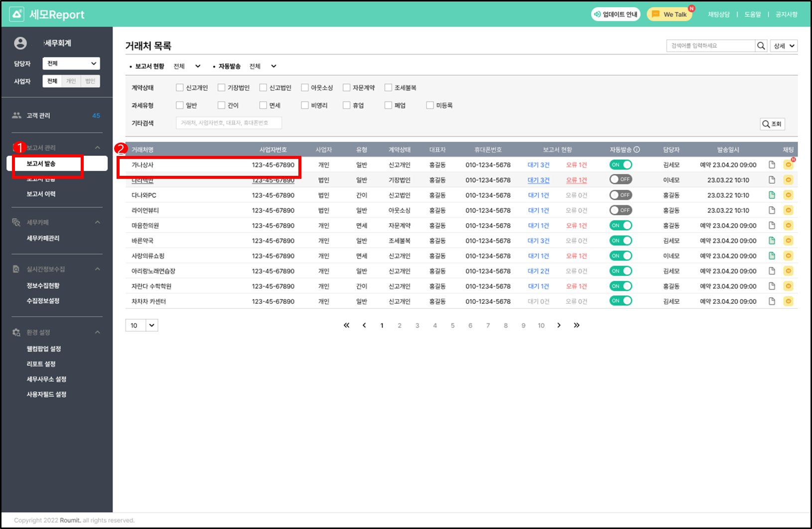
Task: Check the 신고개인 contract status checkbox
Action: pos(180,88)
